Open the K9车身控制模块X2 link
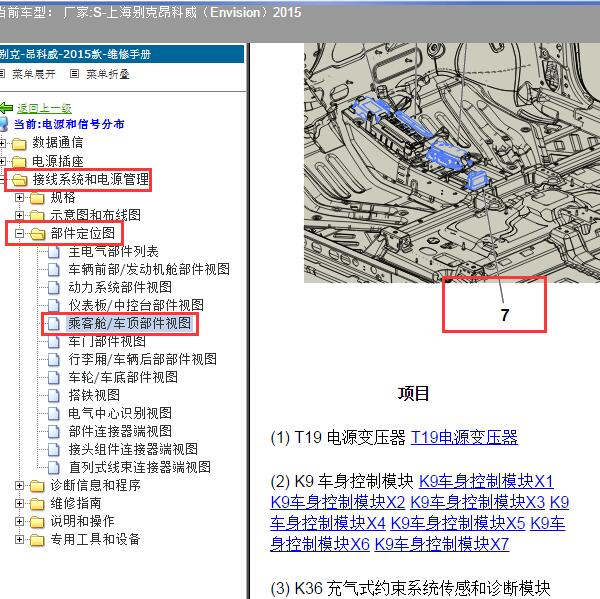 point(338,502)
